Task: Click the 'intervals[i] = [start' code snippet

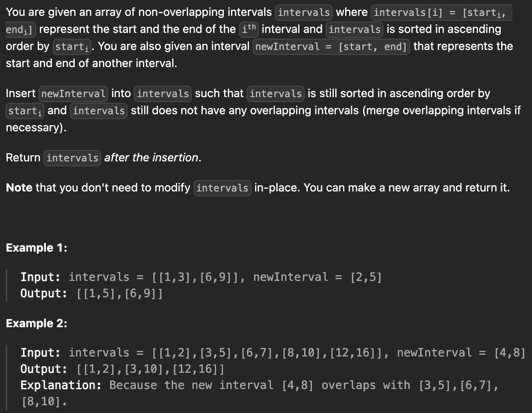Action: [441, 13]
